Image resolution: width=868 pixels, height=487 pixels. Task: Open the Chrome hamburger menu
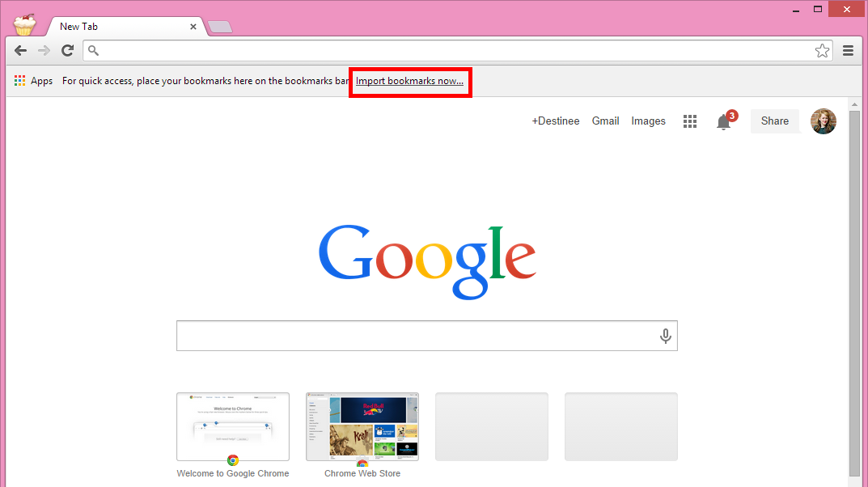[x=848, y=51]
